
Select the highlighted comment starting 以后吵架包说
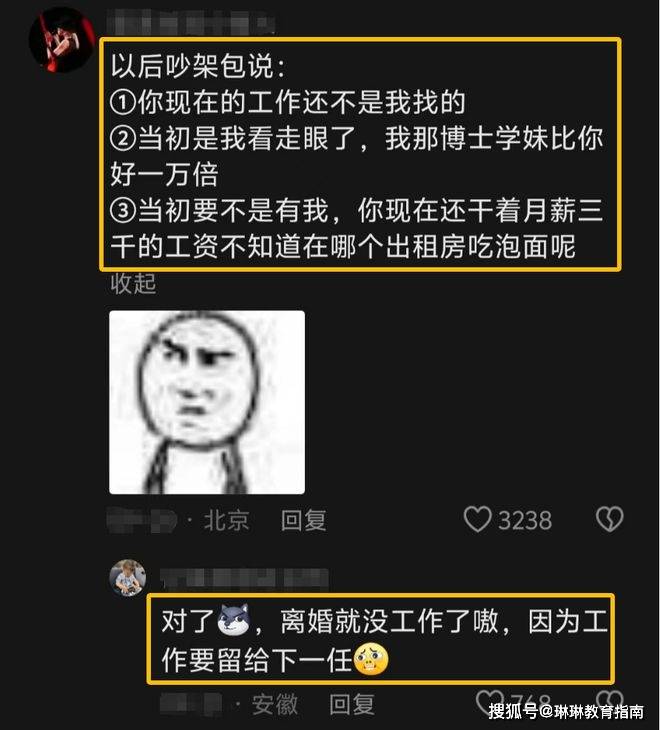click(360, 155)
